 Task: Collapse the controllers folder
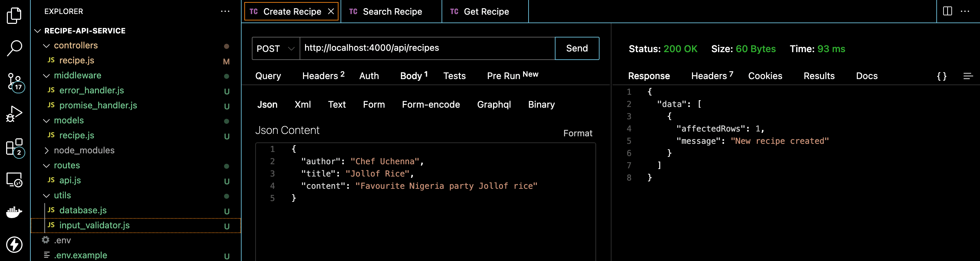75,46
